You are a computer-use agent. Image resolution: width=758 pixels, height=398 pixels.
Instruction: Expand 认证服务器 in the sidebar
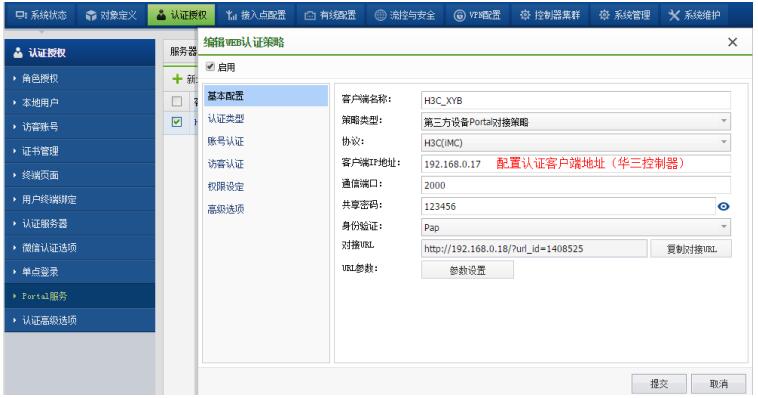point(80,223)
